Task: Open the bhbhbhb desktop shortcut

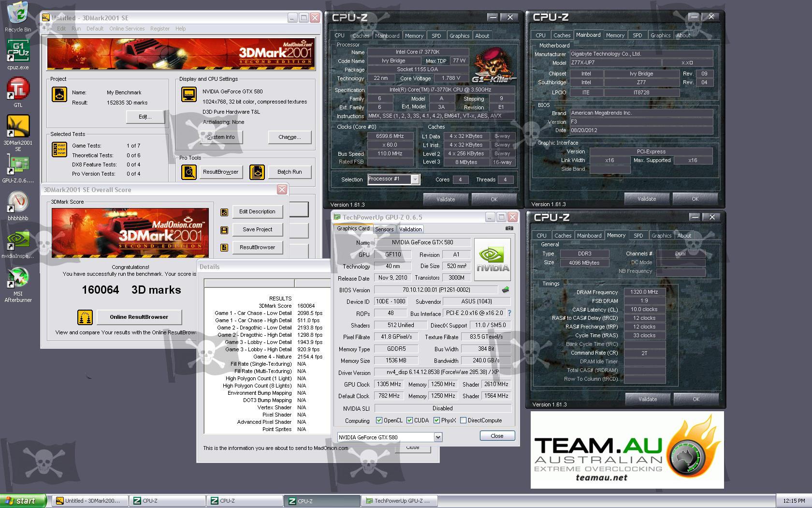Action: (18, 207)
